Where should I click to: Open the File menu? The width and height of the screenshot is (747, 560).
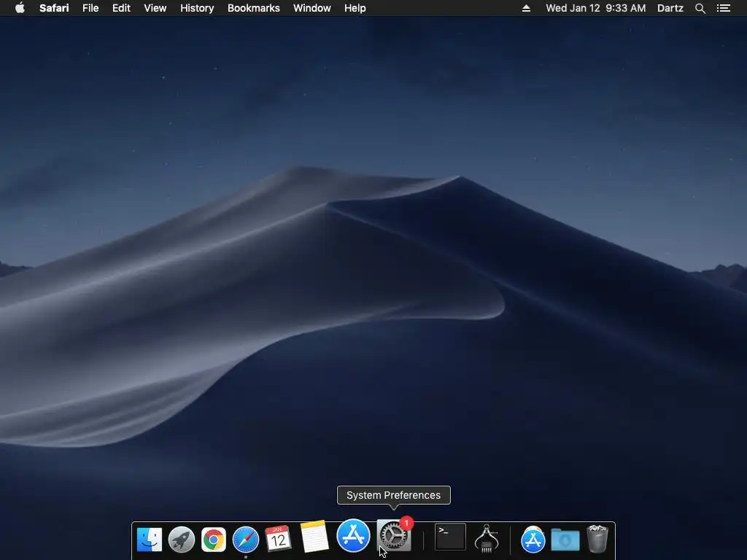[90, 8]
